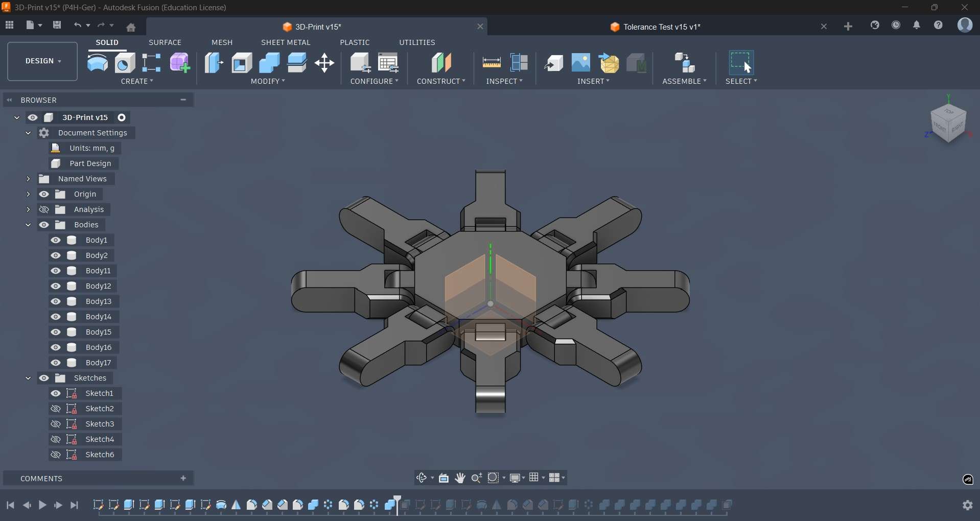Click the Save icon in the top bar
980x521 pixels.
[x=57, y=25]
